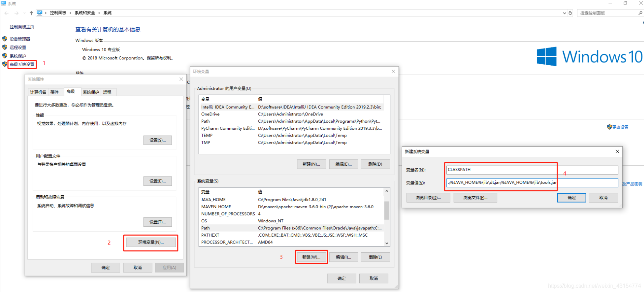Select NUMBER_OF_PROCESSORS system variable row
The image size is (644, 292).
[x=291, y=214]
